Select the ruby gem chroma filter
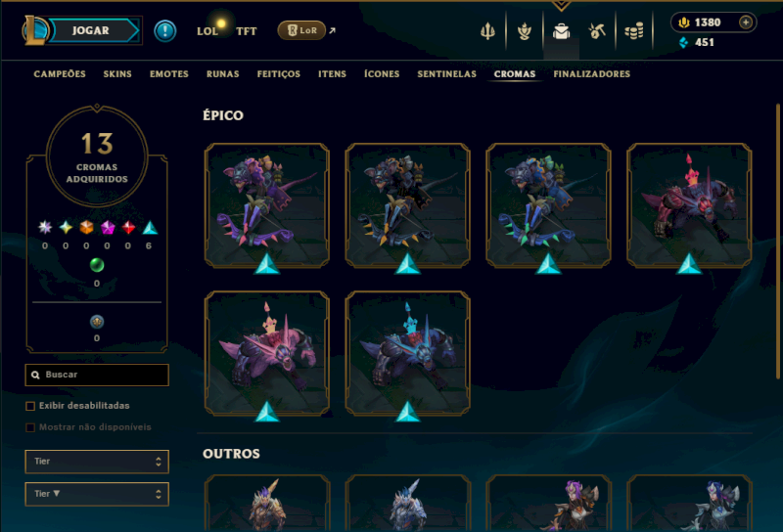The image size is (783, 532). (128, 228)
